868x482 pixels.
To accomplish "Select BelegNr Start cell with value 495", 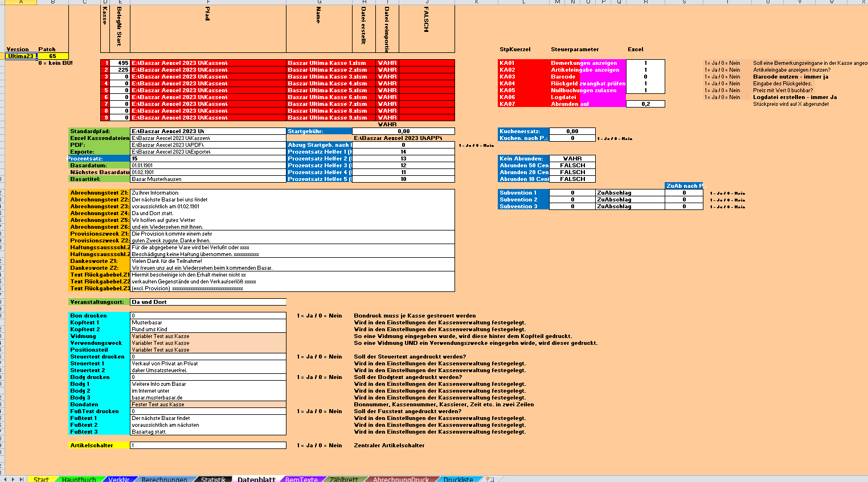I will coord(120,63).
